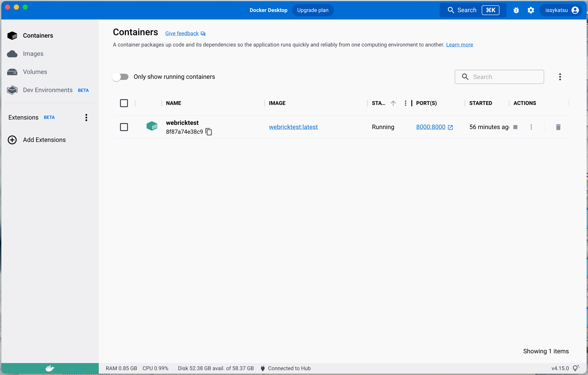The image size is (588, 375).
Task: Click the green webricktest container icon
Action: pos(152,126)
